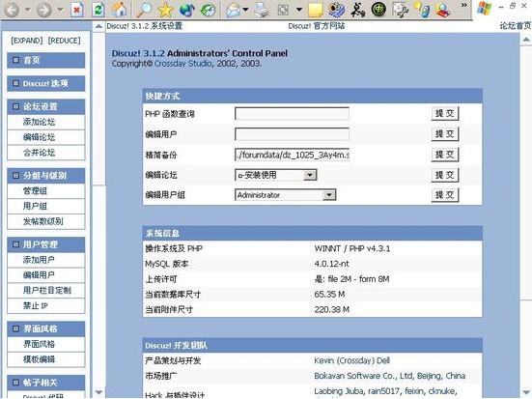Collapse the 论坛设置 sidebar section
The image size is (532, 399).
[x=15, y=106]
